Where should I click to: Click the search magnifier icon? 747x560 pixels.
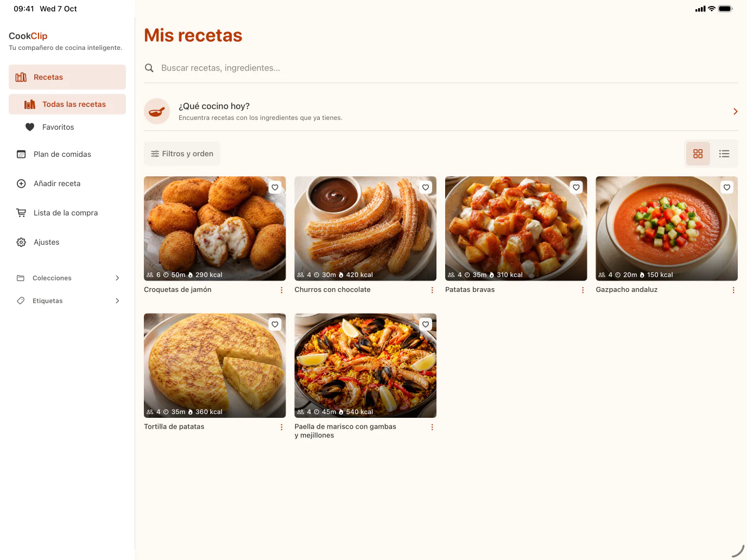pos(149,68)
